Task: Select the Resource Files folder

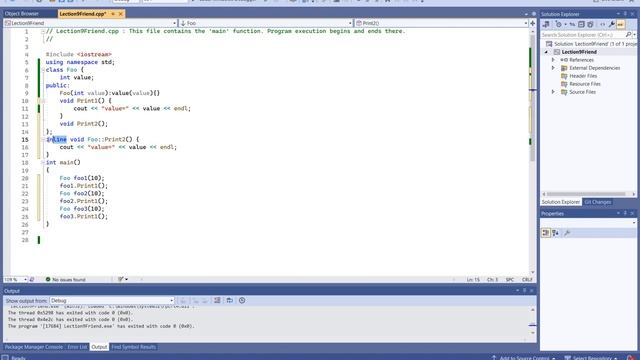Action: click(584, 84)
